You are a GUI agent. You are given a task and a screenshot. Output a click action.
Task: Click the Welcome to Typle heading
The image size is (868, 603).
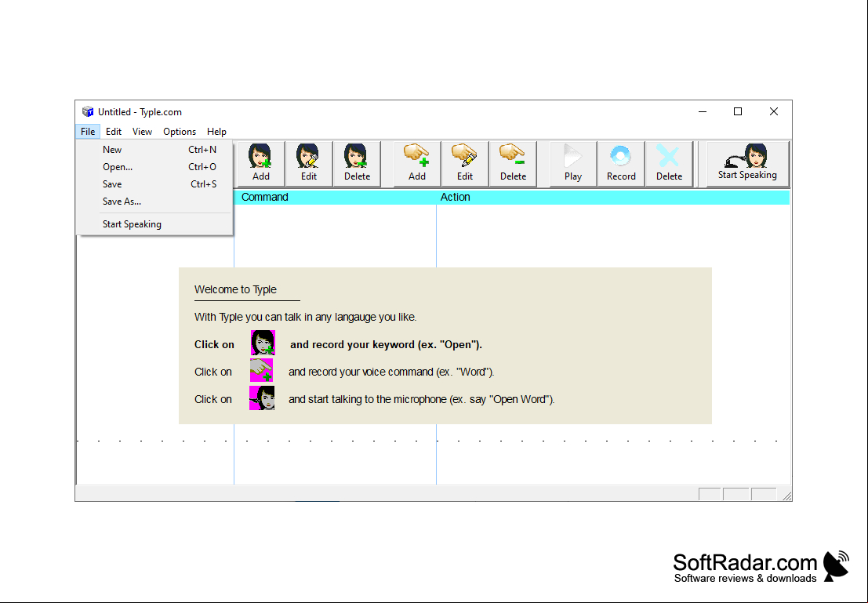pyautogui.click(x=235, y=289)
